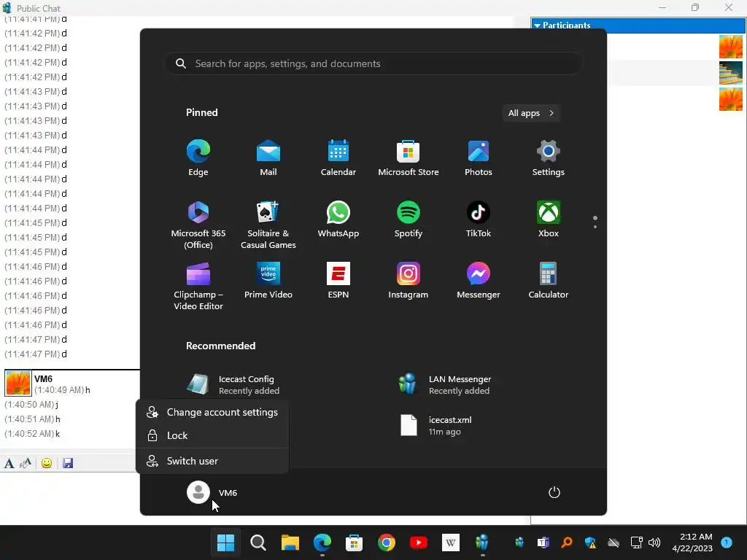Open YouTube from taskbar

(x=419, y=542)
